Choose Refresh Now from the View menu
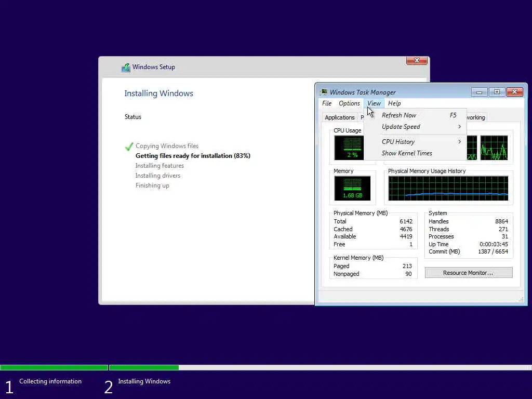 [x=416, y=115]
